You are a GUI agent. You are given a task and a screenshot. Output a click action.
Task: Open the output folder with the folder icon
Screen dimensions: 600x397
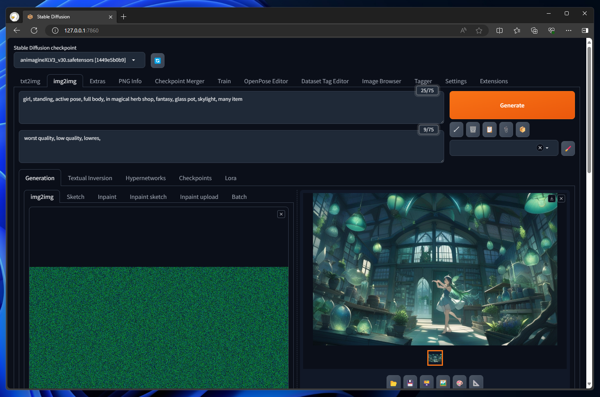tap(393, 382)
